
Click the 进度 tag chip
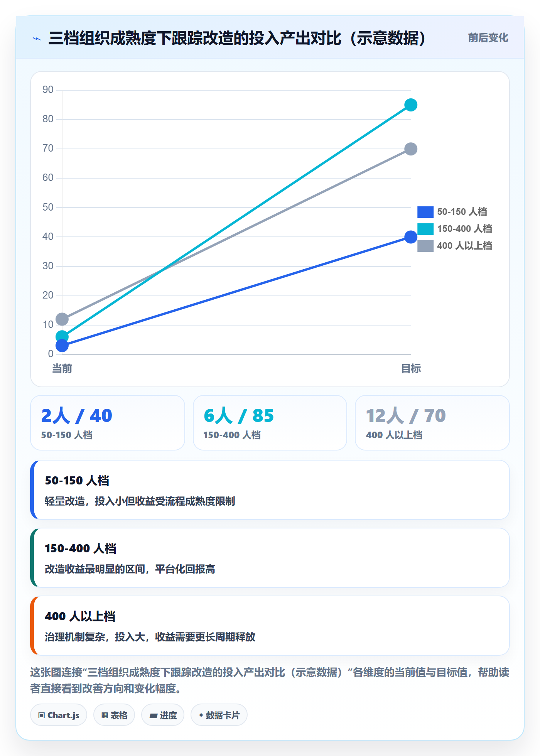coord(163,715)
